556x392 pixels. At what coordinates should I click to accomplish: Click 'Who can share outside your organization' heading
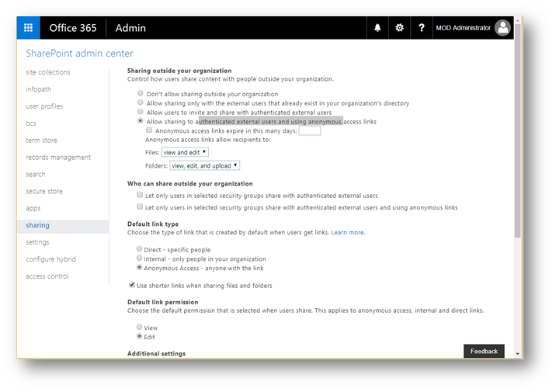pyautogui.click(x=190, y=184)
